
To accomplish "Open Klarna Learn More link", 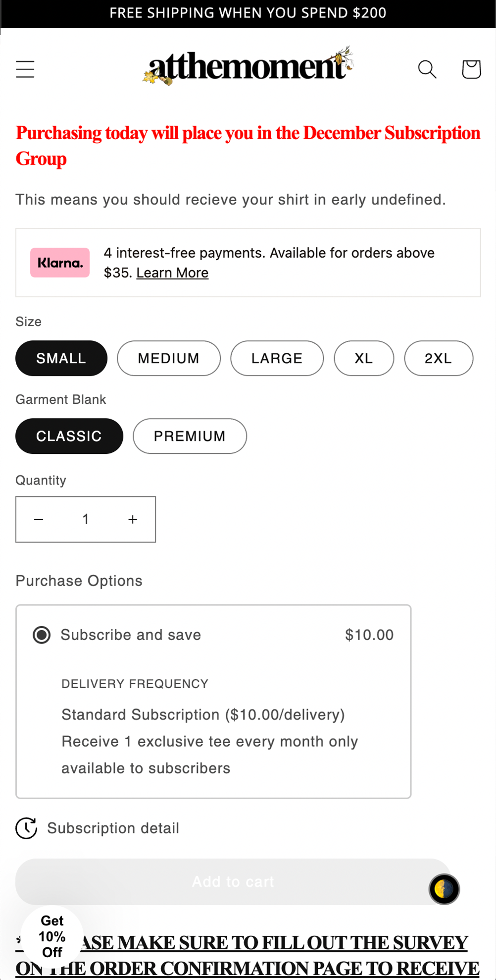I will (x=172, y=273).
